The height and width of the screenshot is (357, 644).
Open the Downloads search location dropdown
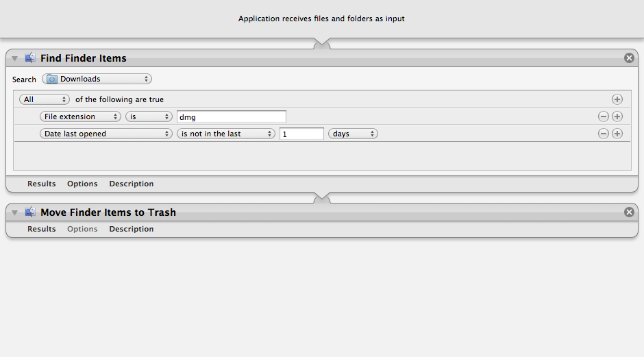point(97,79)
